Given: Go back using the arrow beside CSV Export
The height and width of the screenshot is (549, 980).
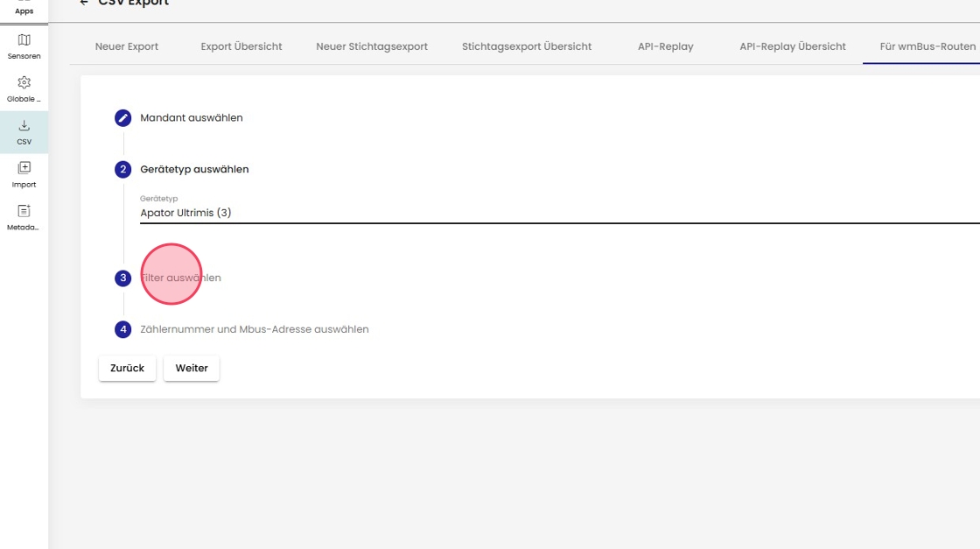Looking at the screenshot, I should [x=84, y=4].
